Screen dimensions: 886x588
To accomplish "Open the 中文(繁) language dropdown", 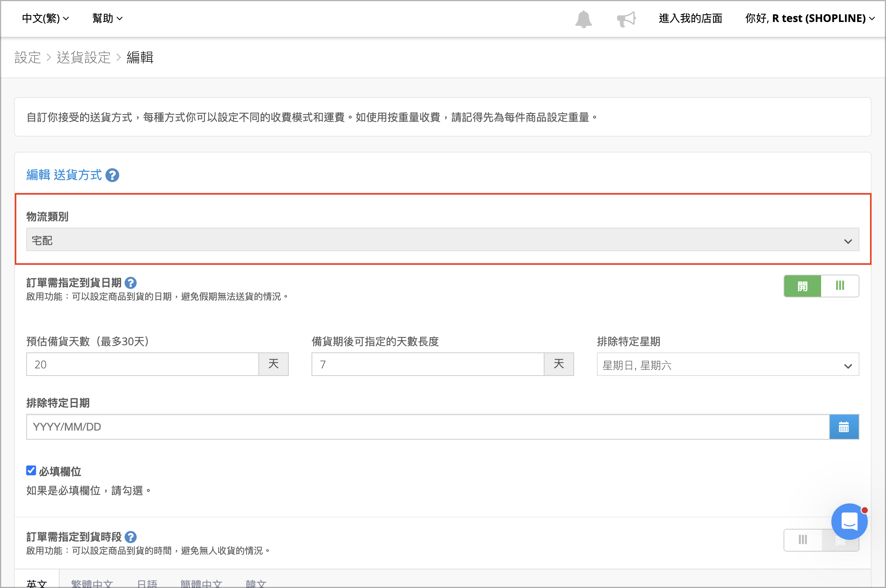I will click(x=46, y=18).
